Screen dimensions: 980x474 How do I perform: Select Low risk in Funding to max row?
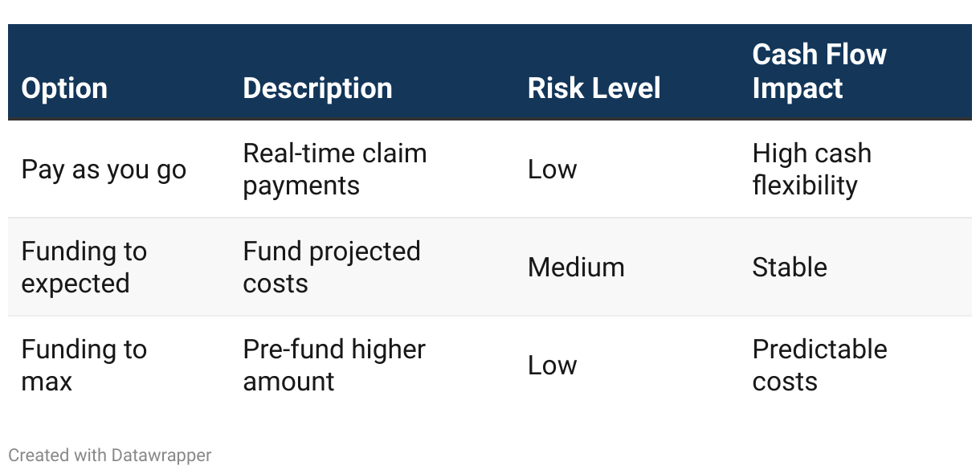pyautogui.click(x=552, y=366)
